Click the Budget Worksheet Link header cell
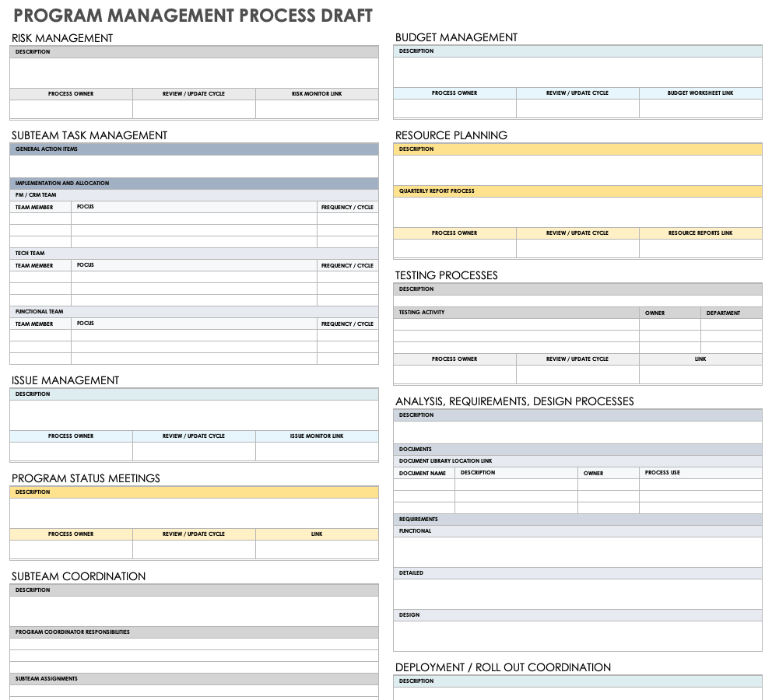 pos(700,93)
